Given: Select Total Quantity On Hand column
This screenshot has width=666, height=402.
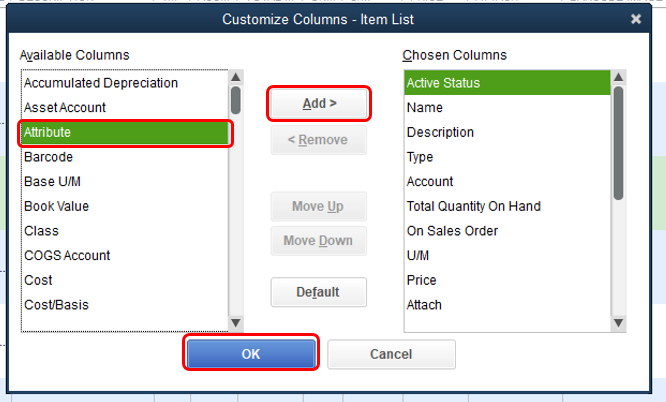Looking at the screenshot, I should 474,206.
